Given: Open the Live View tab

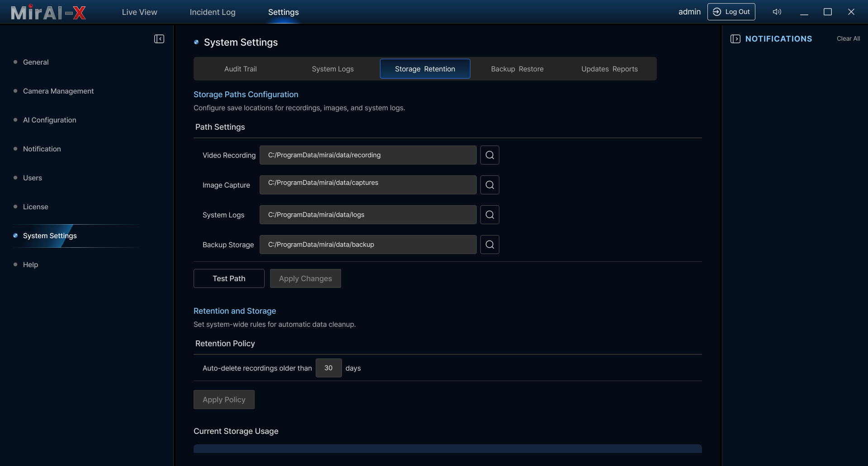Looking at the screenshot, I should pyautogui.click(x=139, y=12).
